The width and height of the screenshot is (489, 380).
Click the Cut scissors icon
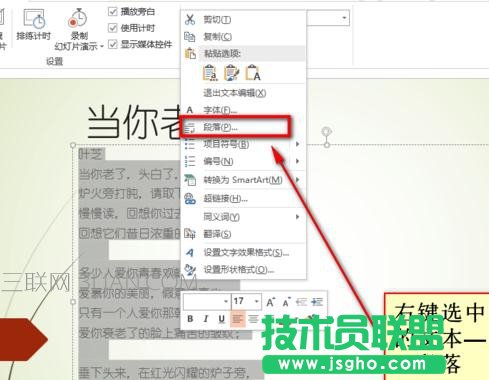coord(190,19)
